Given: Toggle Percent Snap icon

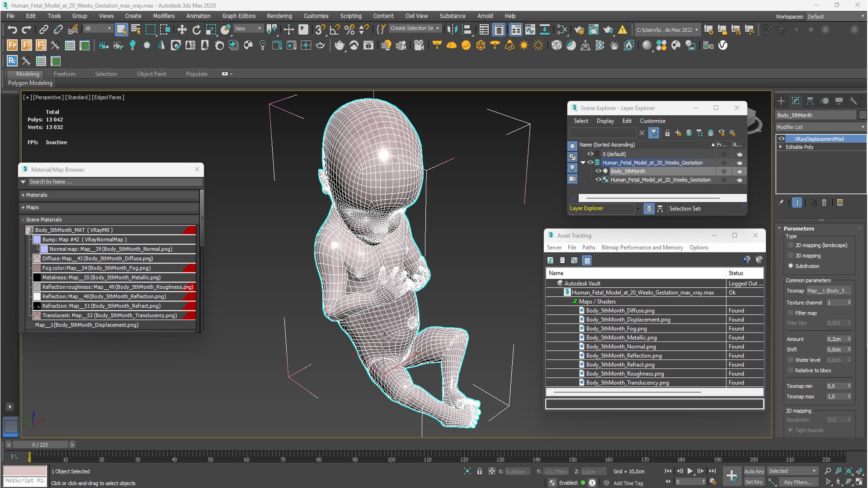Looking at the screenshot, I should (x=349, y=30).
